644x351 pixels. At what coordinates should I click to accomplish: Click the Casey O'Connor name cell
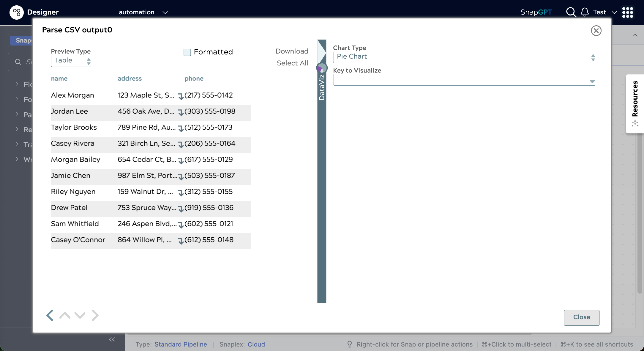[78, 240]
